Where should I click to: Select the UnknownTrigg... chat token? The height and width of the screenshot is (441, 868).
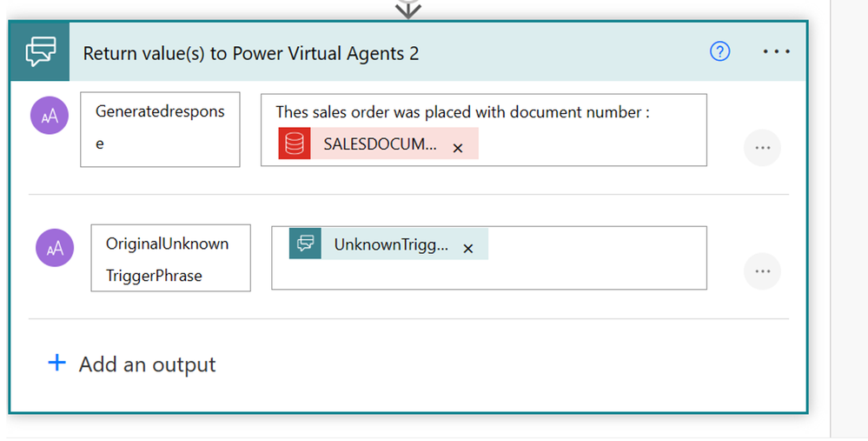[x=388, y=244]
